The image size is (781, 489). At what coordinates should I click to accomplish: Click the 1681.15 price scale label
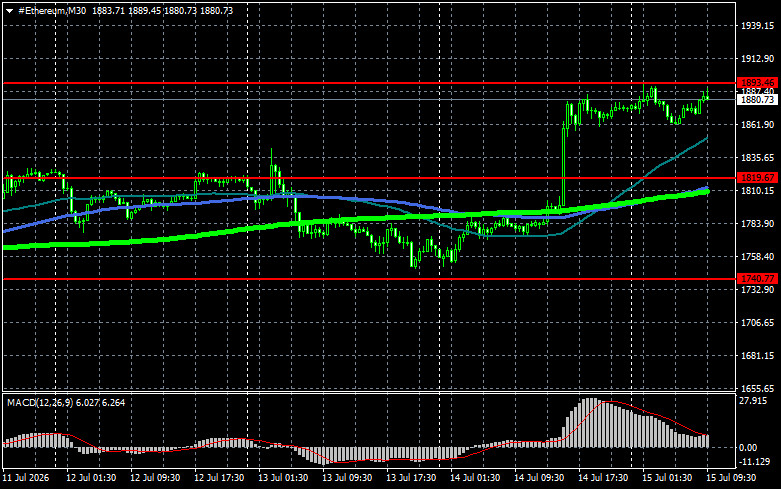point(757,356)
